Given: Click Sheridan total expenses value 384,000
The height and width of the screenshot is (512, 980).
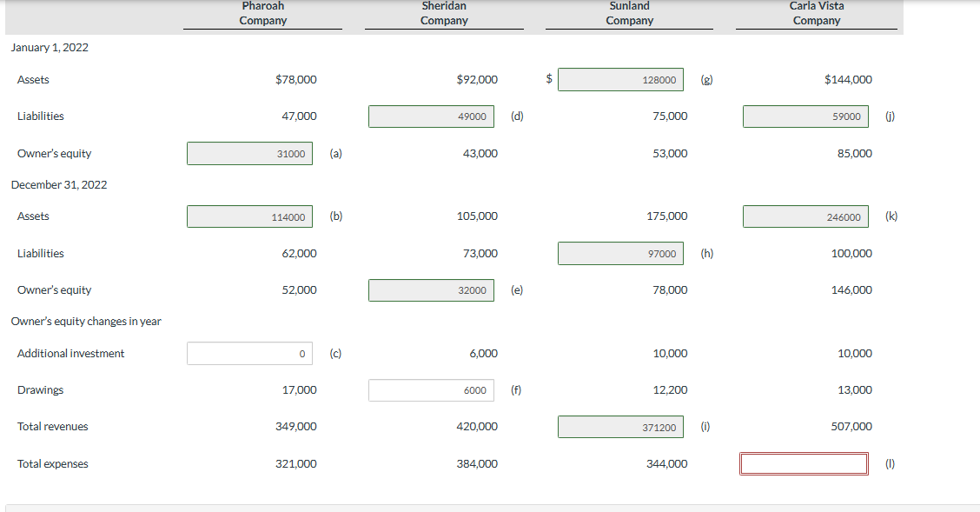Looking at the screenshot, I should [477, 464].
